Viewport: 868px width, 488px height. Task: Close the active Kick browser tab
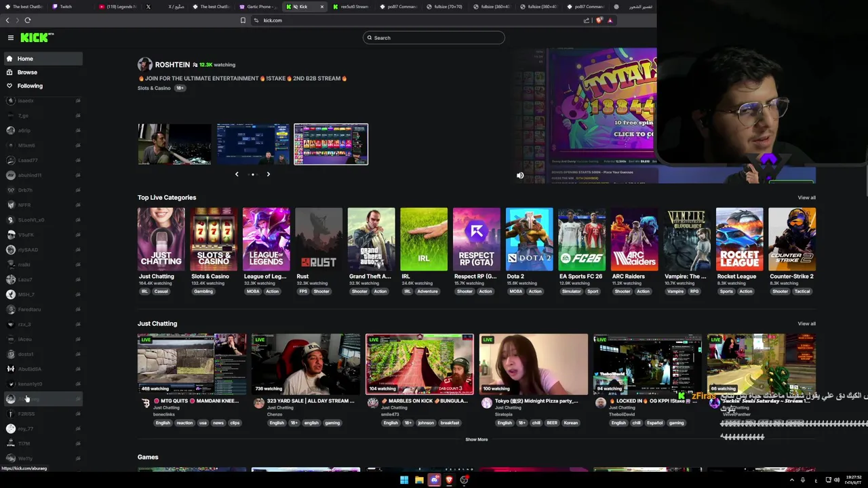click(322, 7)
